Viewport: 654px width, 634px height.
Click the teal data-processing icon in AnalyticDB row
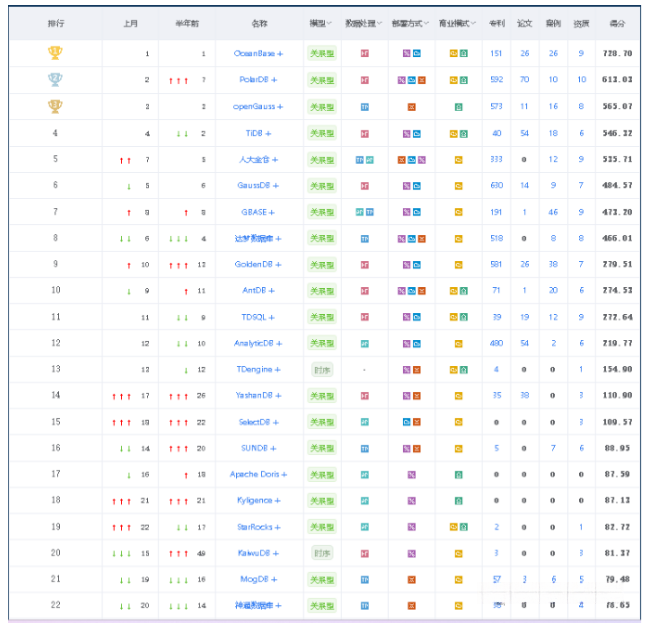(365, 344)
